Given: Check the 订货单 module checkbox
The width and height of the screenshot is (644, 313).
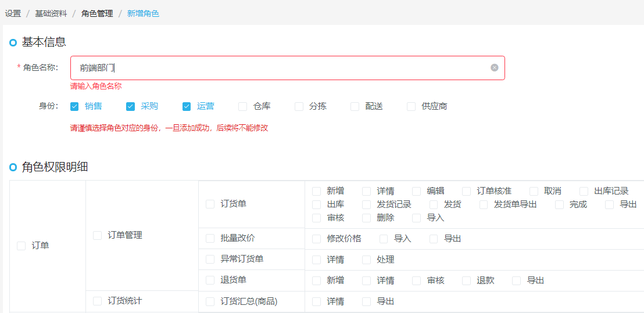Looking at the screenshot, I should point(210,204).
